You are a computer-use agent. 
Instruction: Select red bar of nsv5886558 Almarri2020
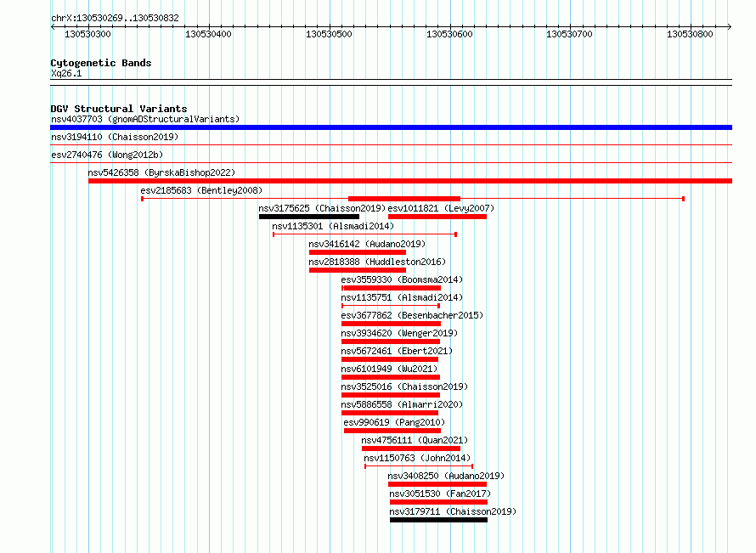pos(390,413)
